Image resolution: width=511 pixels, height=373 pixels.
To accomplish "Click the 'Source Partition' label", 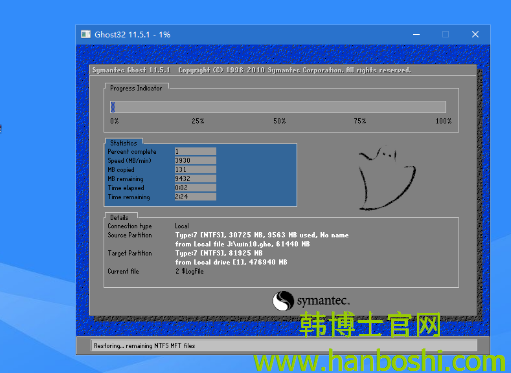I will [x=130, y=235].
